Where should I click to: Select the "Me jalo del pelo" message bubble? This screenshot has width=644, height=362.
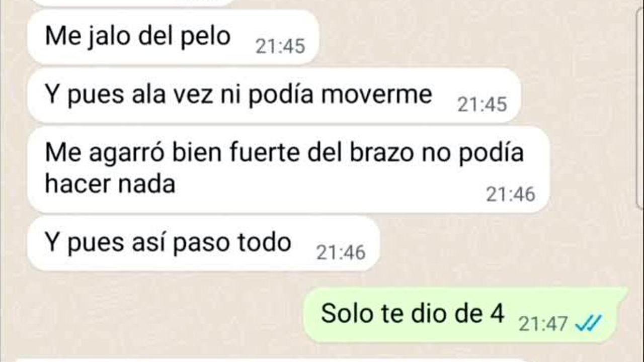click(173, 37)
